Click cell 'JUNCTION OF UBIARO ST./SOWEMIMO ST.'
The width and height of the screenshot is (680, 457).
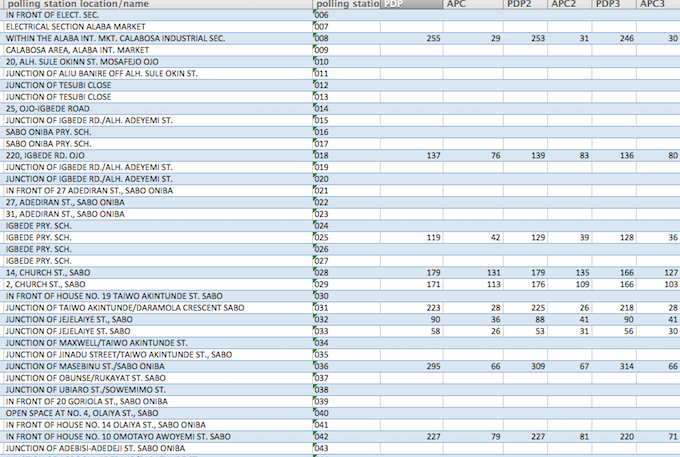156,389
